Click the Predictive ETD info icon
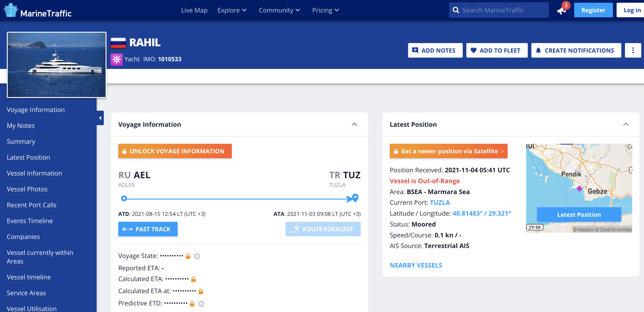644x312 pixels. click(x=201, y=303)
